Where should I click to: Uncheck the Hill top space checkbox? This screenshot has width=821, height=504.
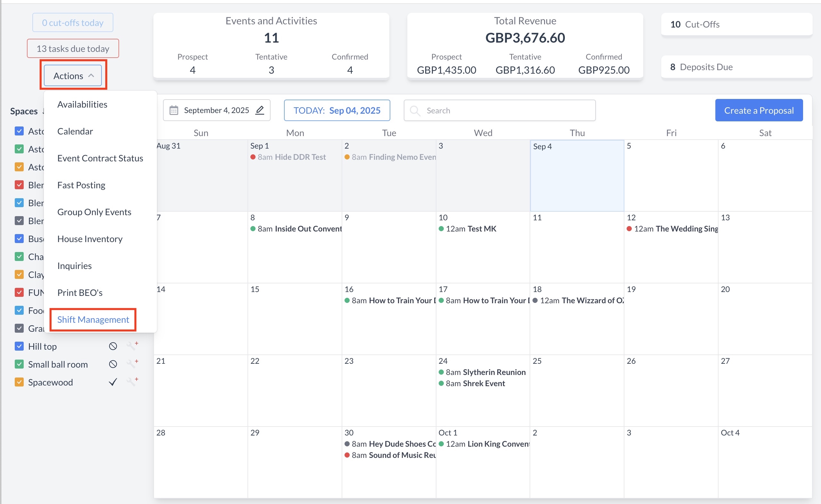pos(19,346)
